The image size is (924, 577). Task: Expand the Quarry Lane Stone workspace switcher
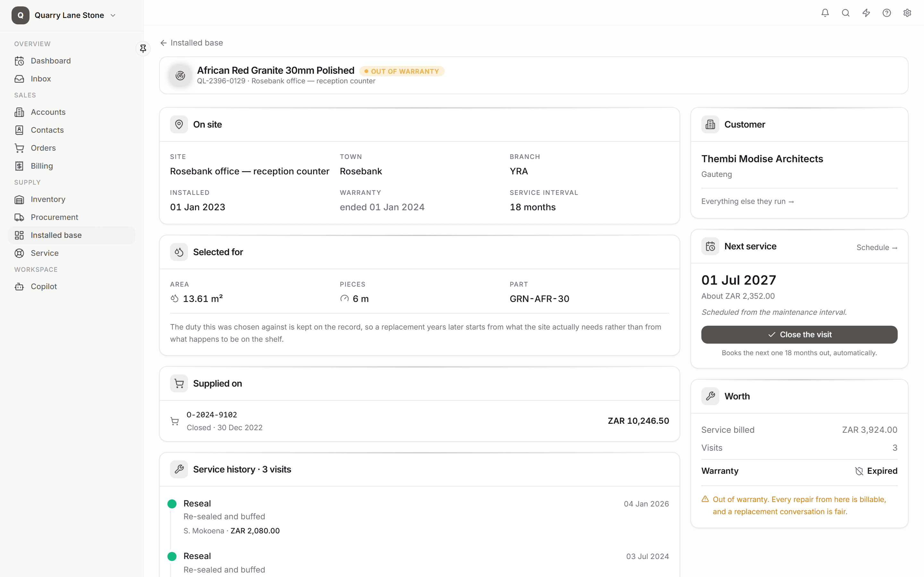point(64,15)
